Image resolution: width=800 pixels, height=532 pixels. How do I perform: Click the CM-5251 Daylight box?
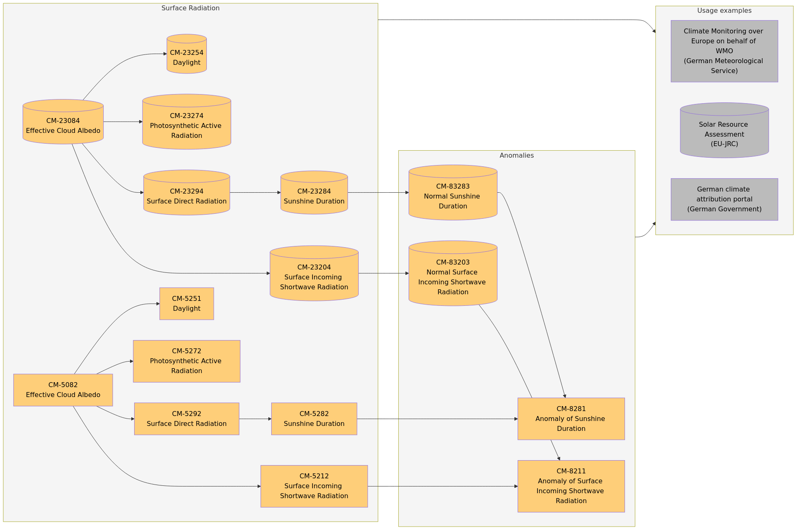[x=187, y=303]
